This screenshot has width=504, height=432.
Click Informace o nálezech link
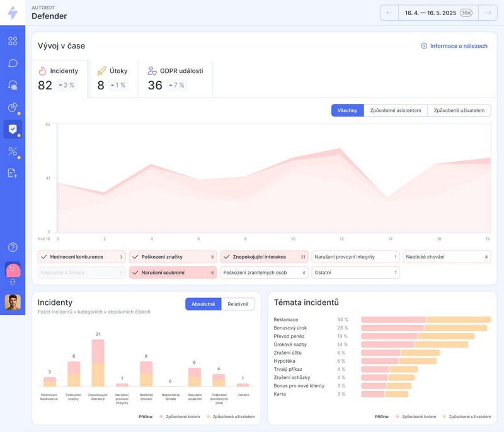[454, 46]
